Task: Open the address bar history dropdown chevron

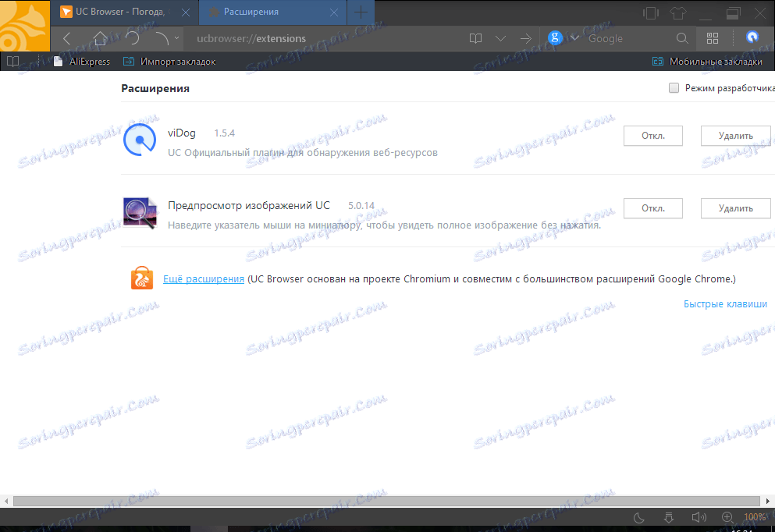Action: point(501,38)
